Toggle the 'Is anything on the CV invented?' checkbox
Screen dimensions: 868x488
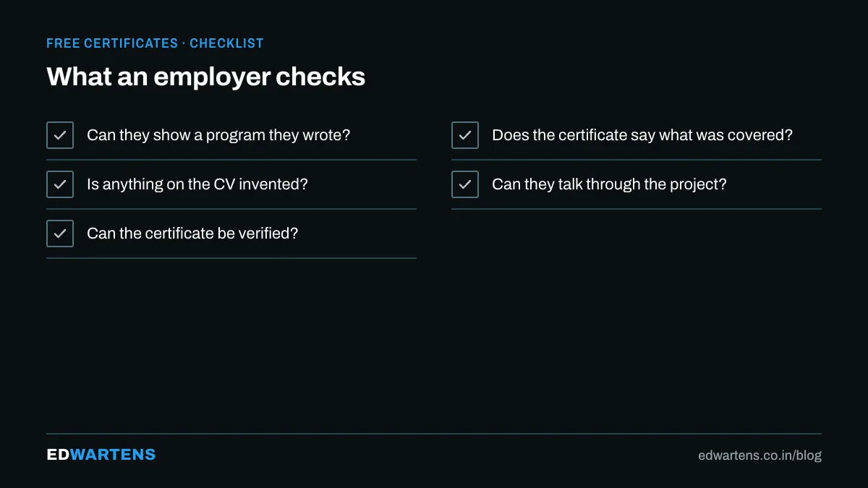60,184
